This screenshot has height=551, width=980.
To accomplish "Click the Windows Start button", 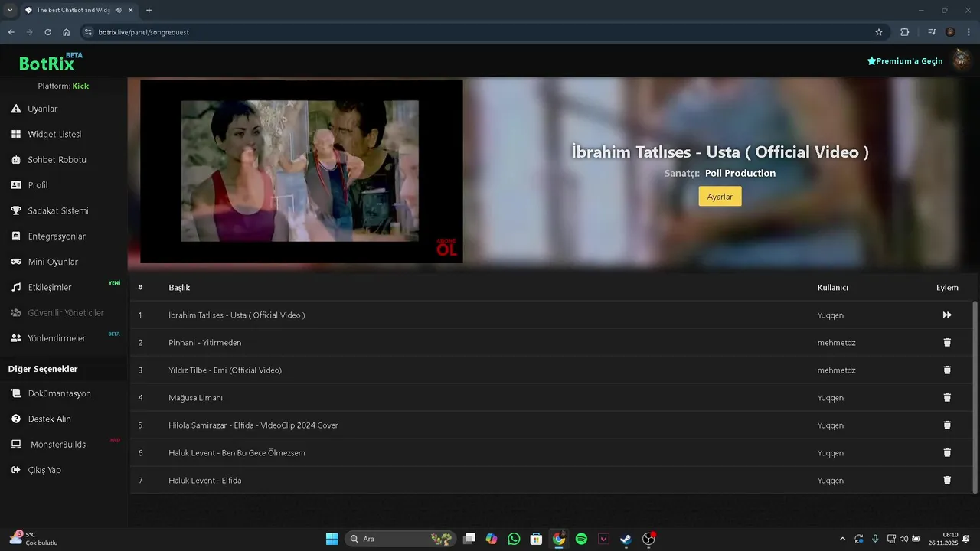I will [332, 539].
